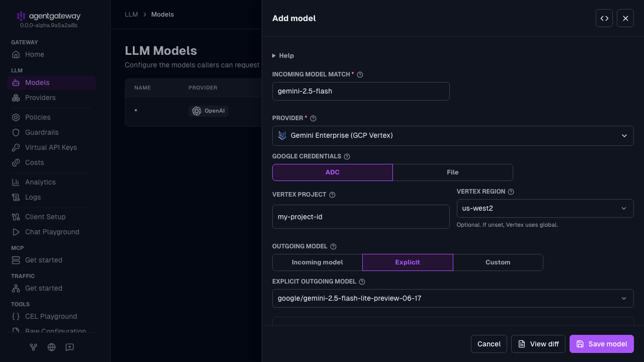Select ADC for Google credentials
Viewport: 644px width, 362px height.
(x=333, y=172)
